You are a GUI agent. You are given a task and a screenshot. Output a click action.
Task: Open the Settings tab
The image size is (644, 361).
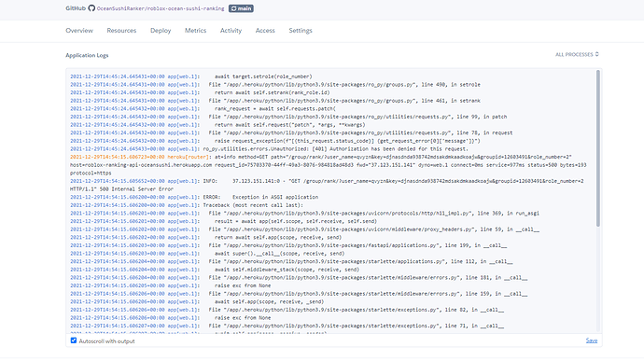click(301, 31)
